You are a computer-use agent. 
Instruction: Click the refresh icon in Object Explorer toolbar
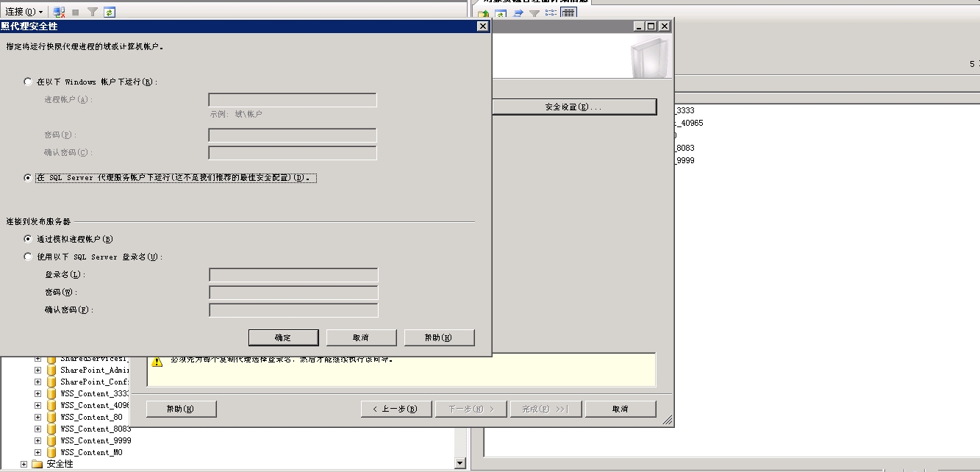click(x=110, y=12)
